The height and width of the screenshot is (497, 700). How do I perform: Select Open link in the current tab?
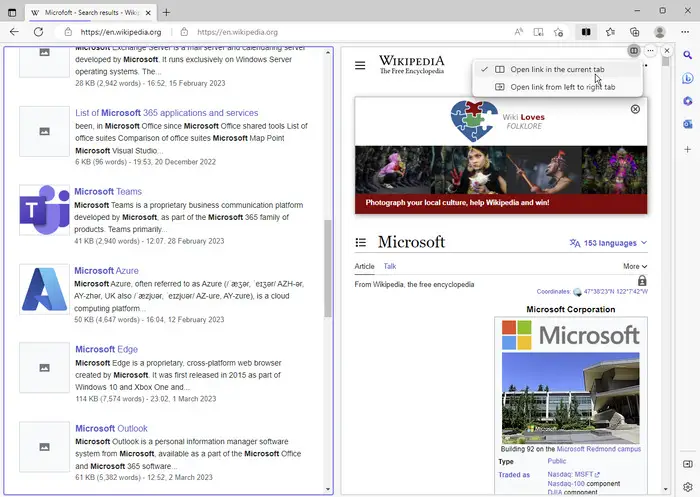click(557, 69)
